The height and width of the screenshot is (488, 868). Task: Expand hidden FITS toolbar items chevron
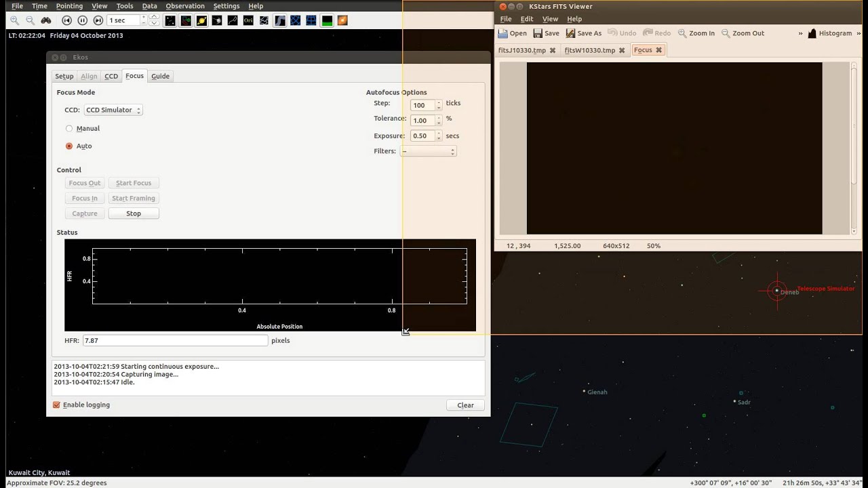pyautogui.click(x=800, y=33)
